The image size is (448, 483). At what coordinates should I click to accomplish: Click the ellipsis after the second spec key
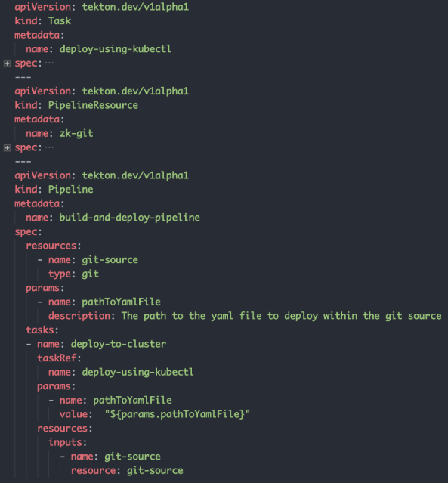coord(49,147)
